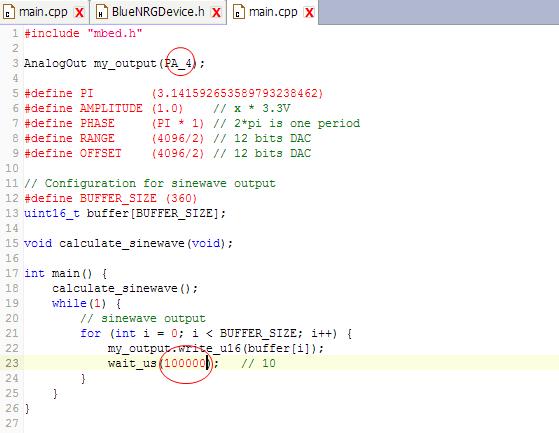559x433 pixels.
Task: Click the PA_4 pin name argument
Action: (x=179, y=63)
